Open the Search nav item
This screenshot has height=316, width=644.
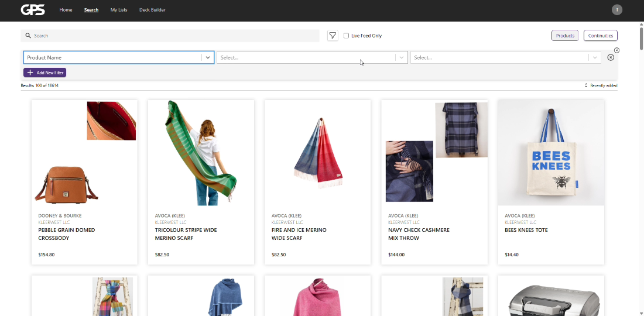pos(91,10)
